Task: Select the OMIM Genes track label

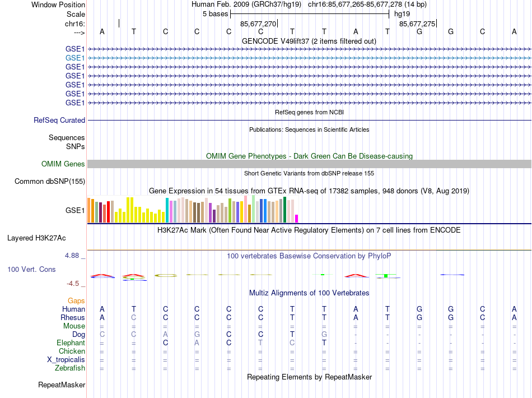Action: pos(63,164)
